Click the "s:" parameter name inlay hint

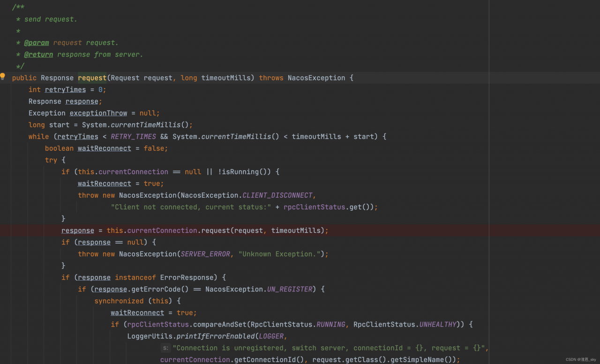(165, 348)
